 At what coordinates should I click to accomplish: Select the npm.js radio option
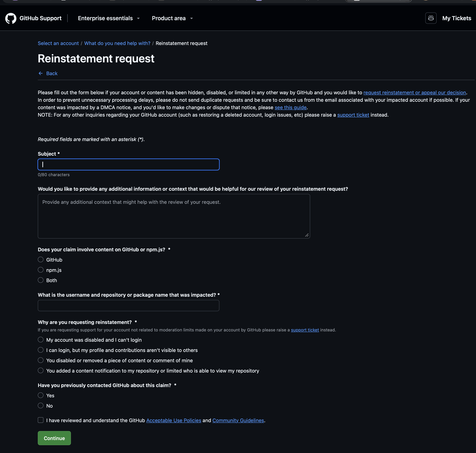(41, 270)
